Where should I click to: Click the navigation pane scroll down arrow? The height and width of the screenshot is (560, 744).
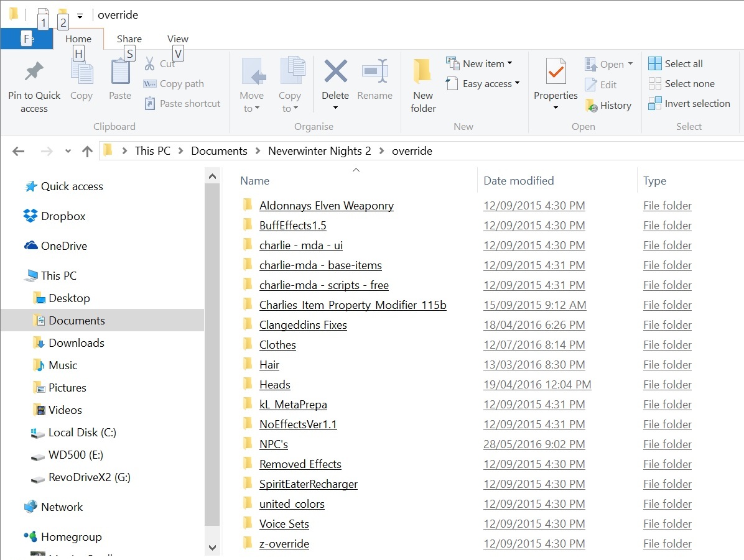coord(212,547)
